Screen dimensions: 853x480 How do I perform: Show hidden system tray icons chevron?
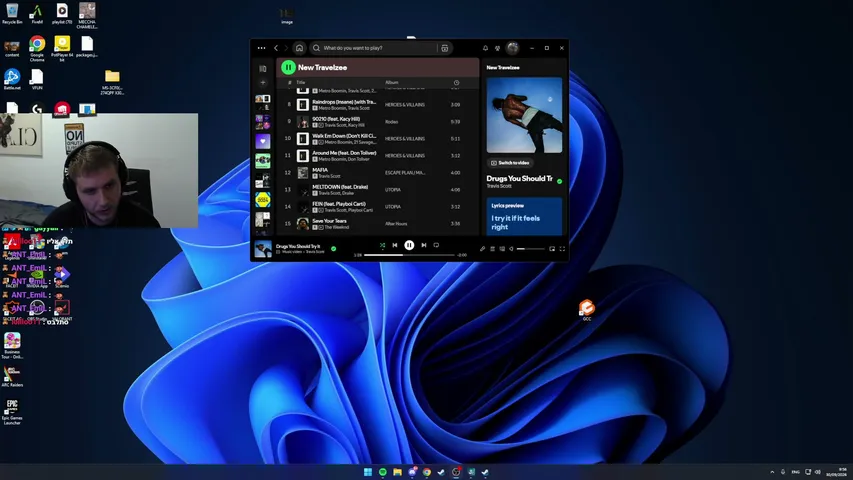tap(772, 472)
